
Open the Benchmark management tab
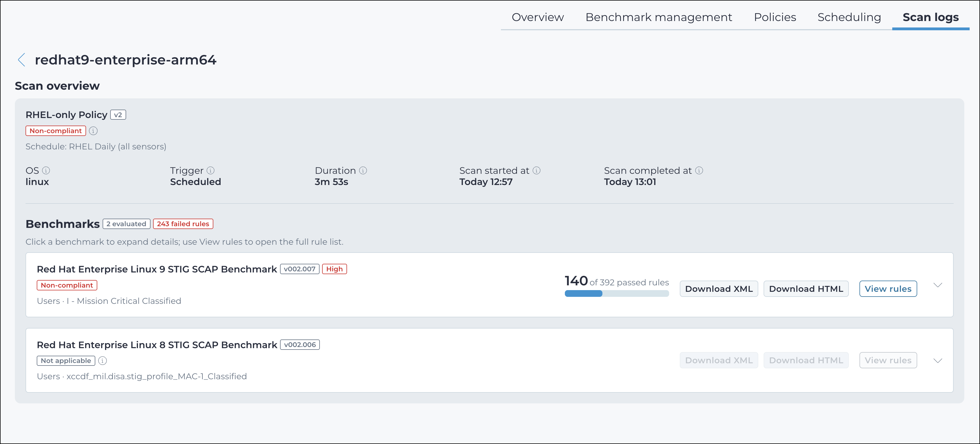658,17
